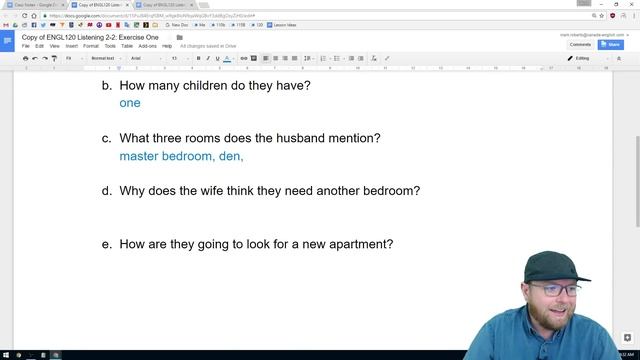640x360 pixels.
Task: Click the browser Reload icon
Action: (24, 16)
